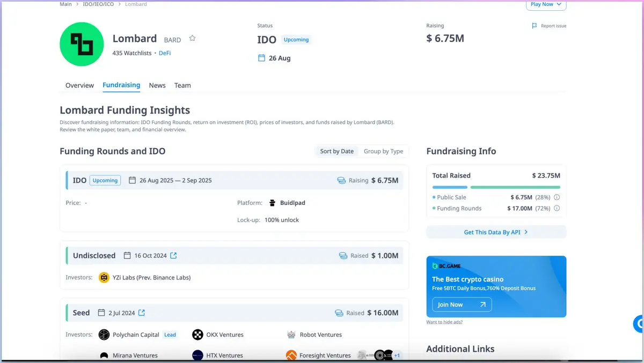Click YZi Labs (Prev. Binance Labs) investor name
The image size is (644, 363).
pyautogui.click(x=152, y=278)
